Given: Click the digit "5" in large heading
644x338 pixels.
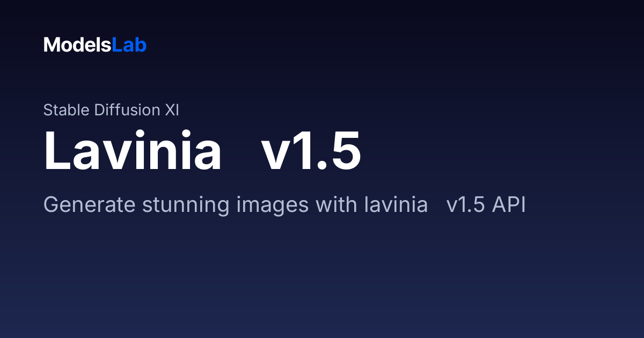Looking at the screenshot, I should (x=346, y=151).
